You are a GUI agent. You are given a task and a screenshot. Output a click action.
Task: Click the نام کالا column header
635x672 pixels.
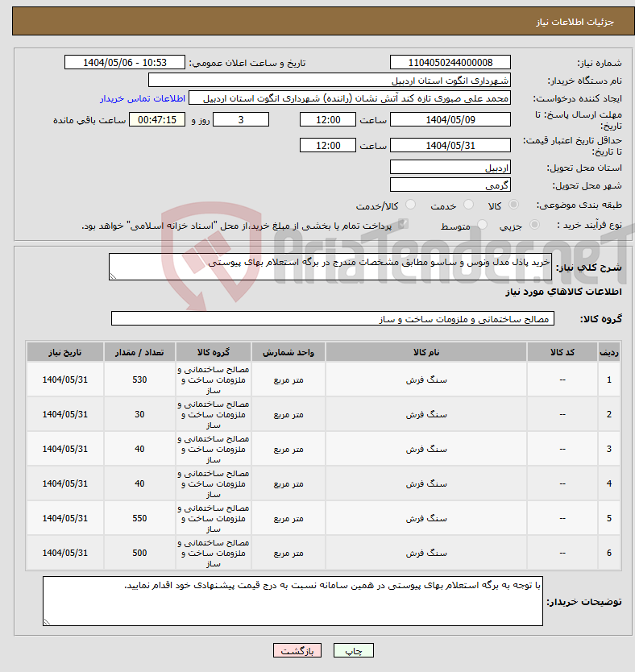(x=426, y=352)
